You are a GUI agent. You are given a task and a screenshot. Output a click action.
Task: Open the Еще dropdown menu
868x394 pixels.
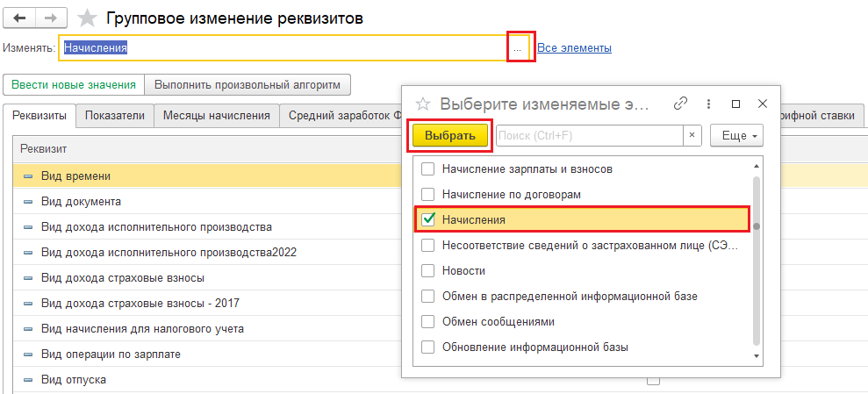736,136
